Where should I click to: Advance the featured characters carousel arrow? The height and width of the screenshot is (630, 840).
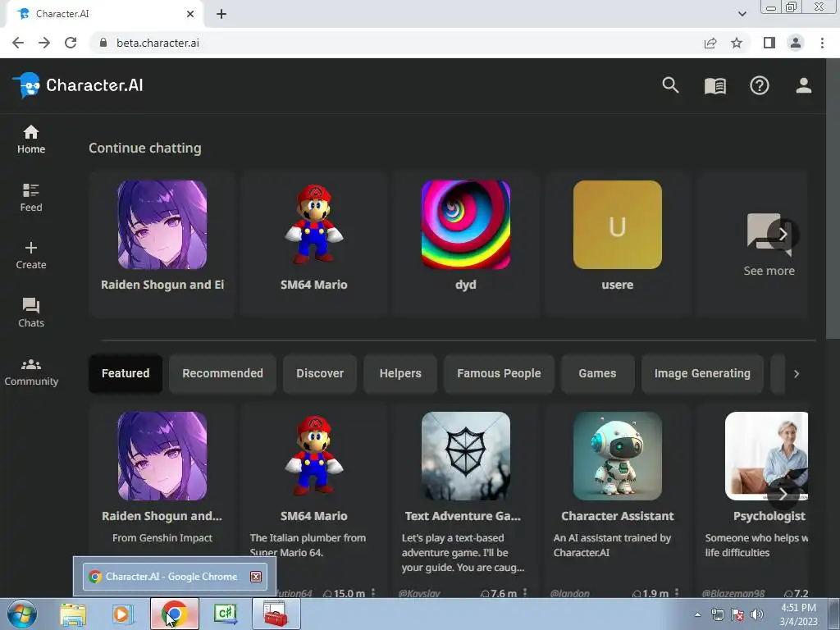point(783,494)
